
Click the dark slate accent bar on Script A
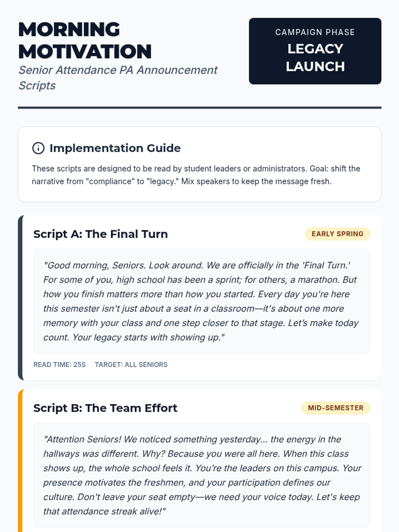click(20, 298)
